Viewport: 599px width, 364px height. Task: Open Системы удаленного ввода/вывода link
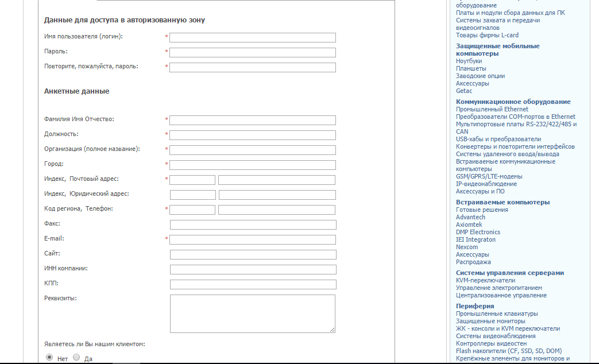pos(507,154)
